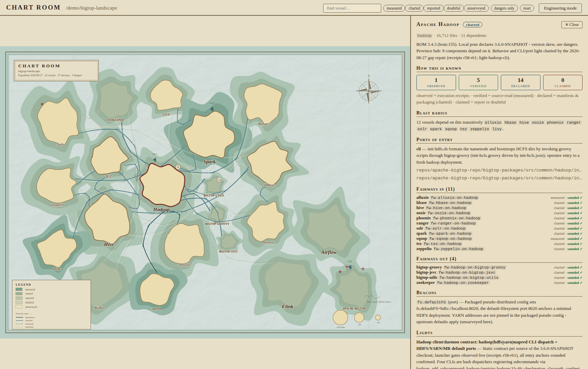Click the doubtful color swatch in the legend

tap(19, 302)
